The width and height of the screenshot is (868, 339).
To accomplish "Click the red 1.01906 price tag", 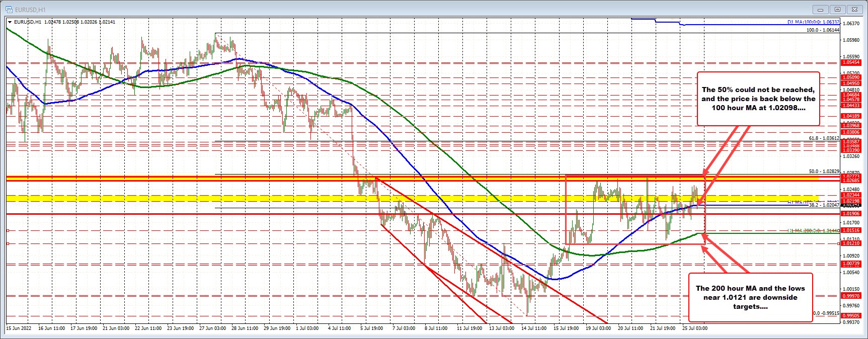I will [x=851, y=214].
